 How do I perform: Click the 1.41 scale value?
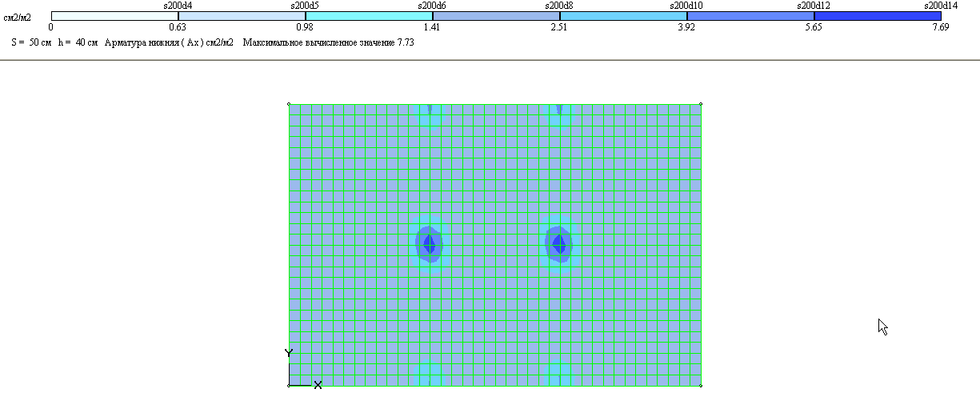pyautogui.click(x=432, y=27)
